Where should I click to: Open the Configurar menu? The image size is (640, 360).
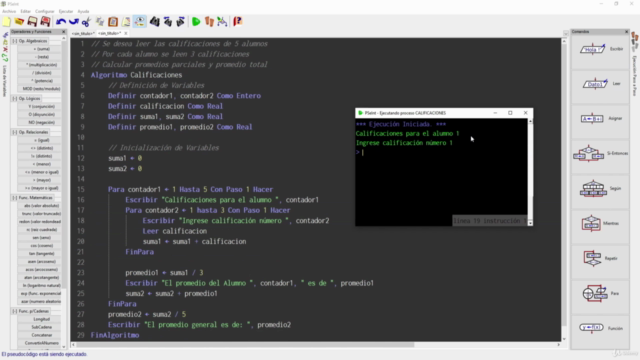[44, 11]
